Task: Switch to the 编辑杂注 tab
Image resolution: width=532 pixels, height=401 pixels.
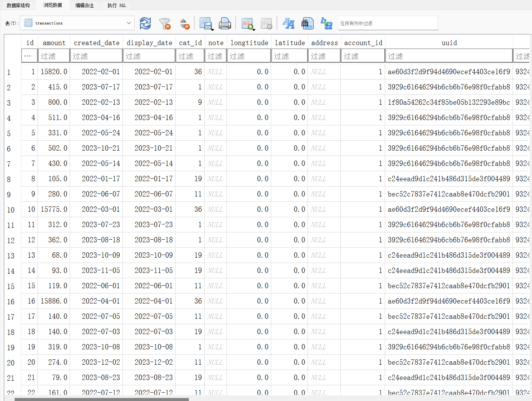Action: [85, 5]
